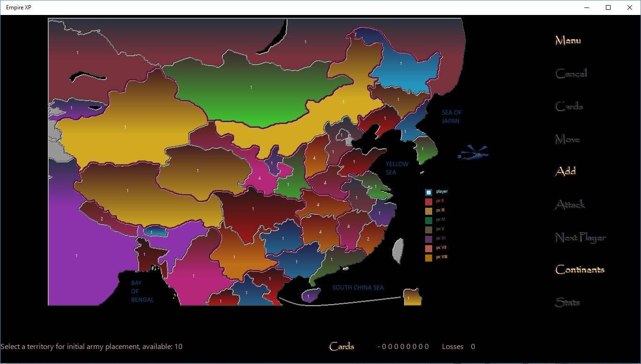Click the tan pc III swatch
Image resolution: width=641 pixels, height=364 pixels.
[428, 211]
